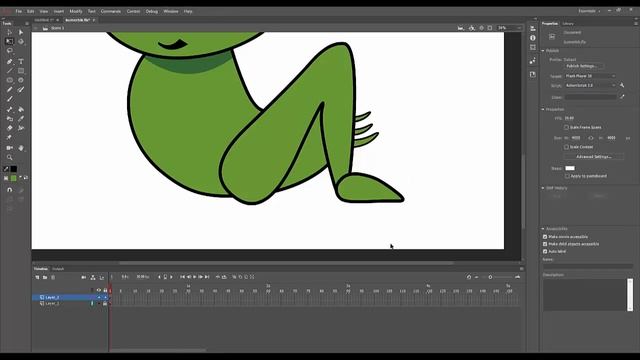
Task: Toggle the Scale Frame Spans checkbox
Action: [566, 127]
